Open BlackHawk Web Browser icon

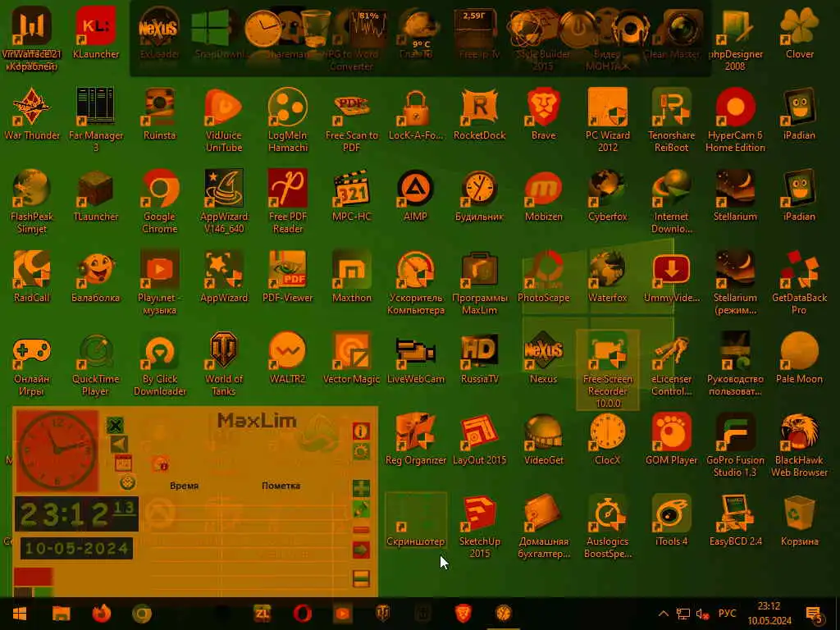pos(799,445)
